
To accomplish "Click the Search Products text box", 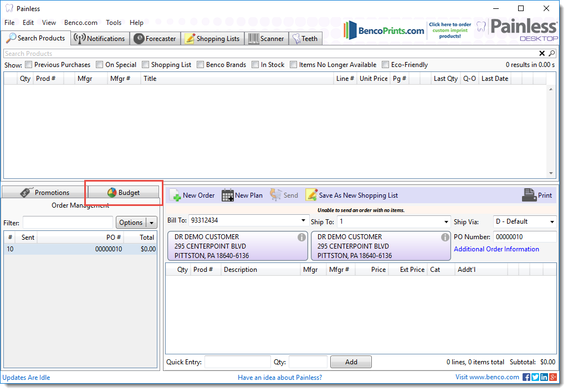I will coord(270,54).
